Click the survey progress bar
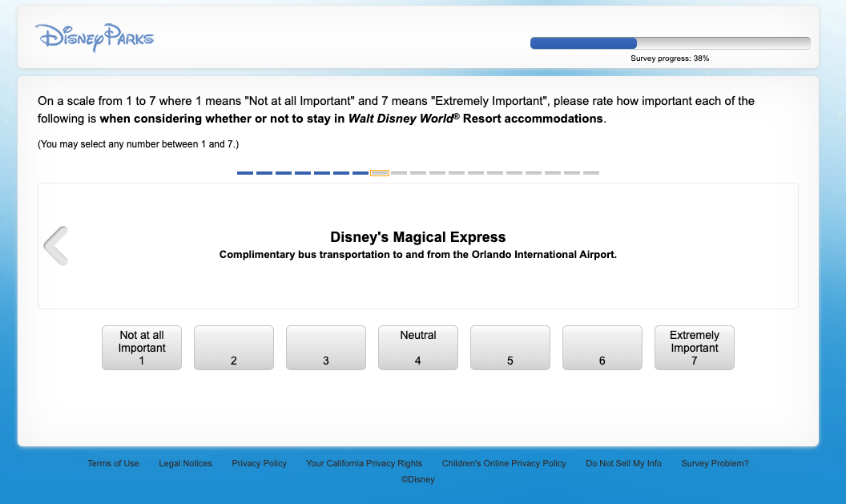846x504 pixels. tap(669, 42)
